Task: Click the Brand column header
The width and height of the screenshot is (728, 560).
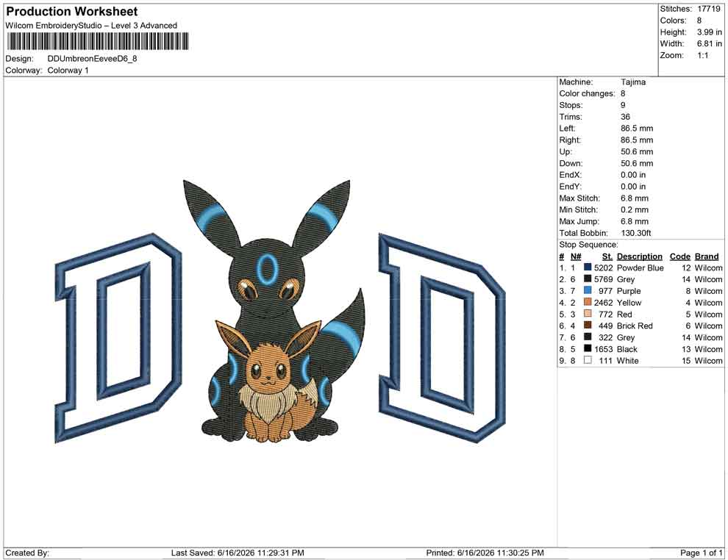Action: (707, 256)
